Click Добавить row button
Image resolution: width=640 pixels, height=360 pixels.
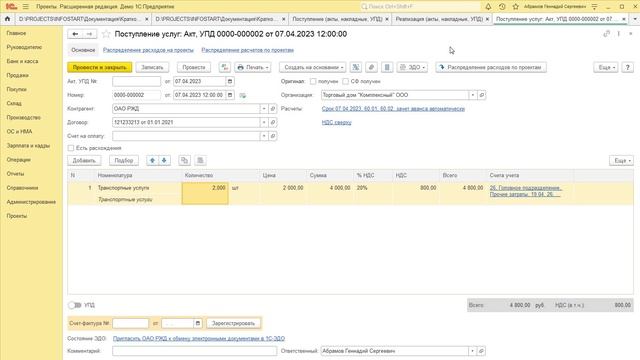[x=84, y=160]
